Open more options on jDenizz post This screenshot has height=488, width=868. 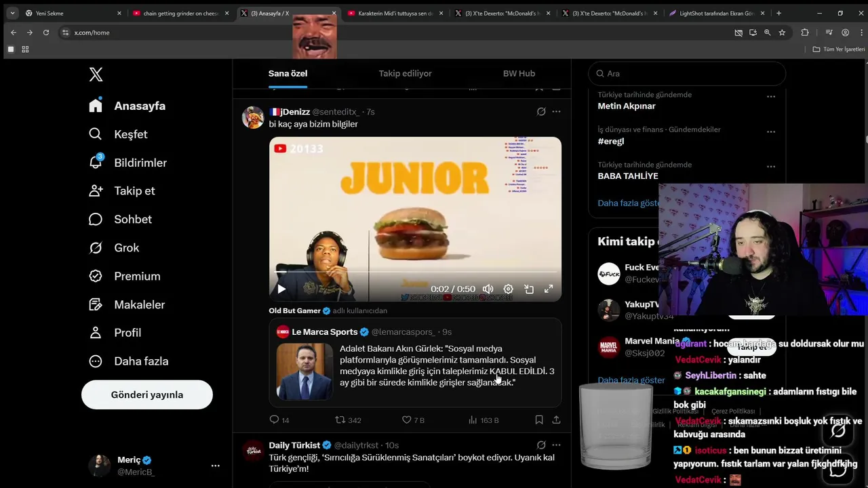(x=556, y=111)
